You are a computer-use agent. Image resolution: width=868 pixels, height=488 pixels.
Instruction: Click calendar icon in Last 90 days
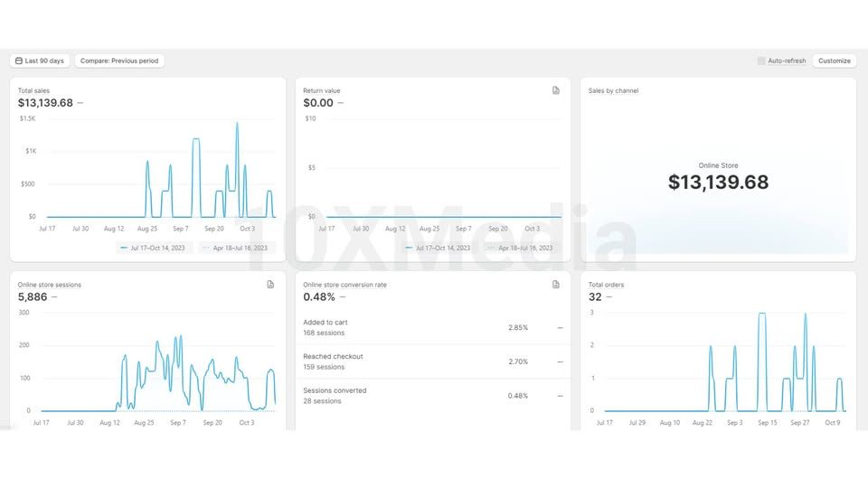click(x=19, y=61)
